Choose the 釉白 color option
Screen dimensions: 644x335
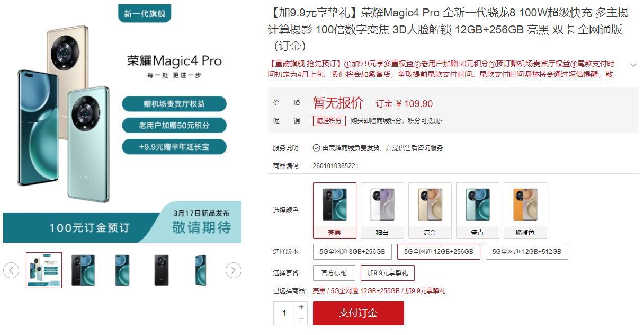tap(382, 210)
